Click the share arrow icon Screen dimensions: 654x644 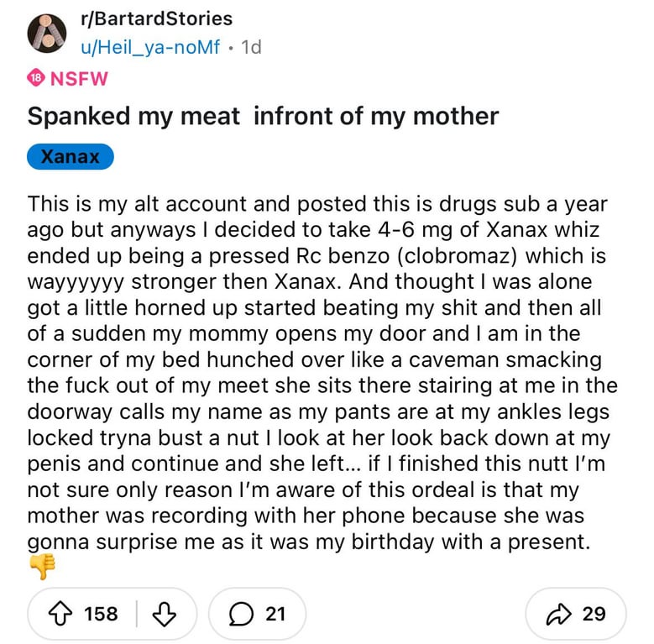point(559,614)
